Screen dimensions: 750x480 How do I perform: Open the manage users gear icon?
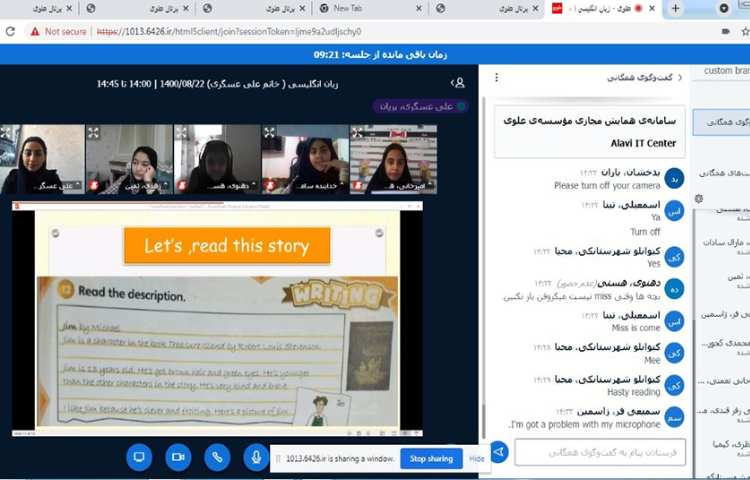coord(698,199)
